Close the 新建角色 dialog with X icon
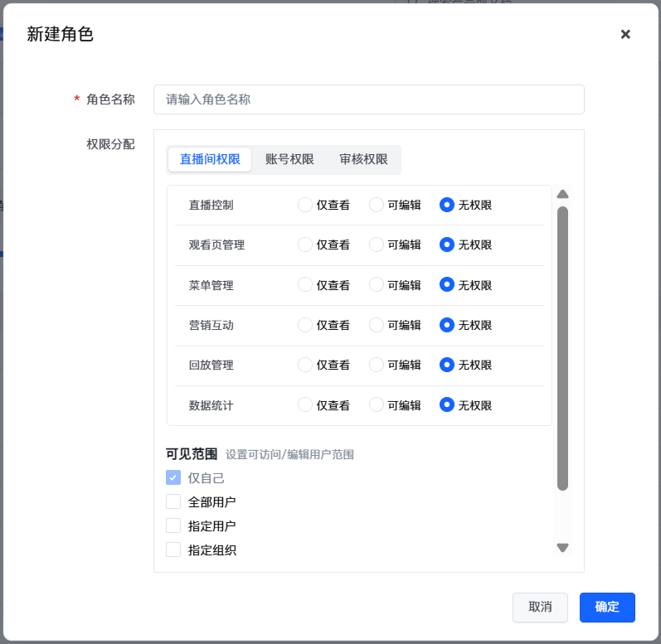The image size is (661, 644). point(625,34)
